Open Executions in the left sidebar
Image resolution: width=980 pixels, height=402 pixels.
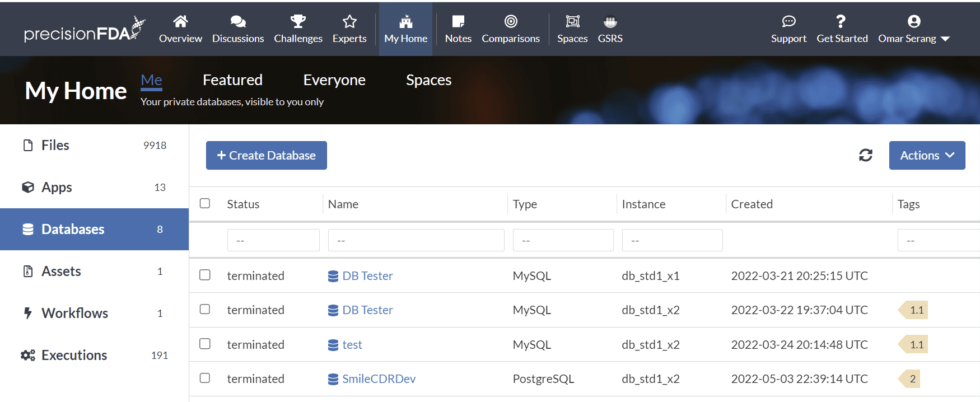(x=74, y=355)
